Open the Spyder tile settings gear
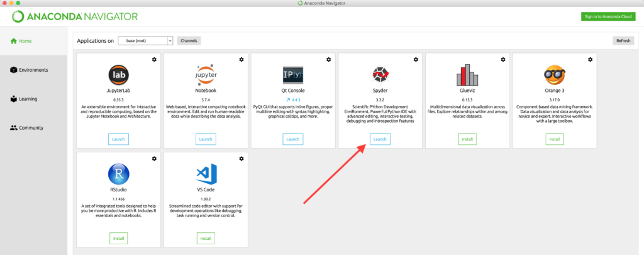Viewport: 644px width, 255px height. 416,60
